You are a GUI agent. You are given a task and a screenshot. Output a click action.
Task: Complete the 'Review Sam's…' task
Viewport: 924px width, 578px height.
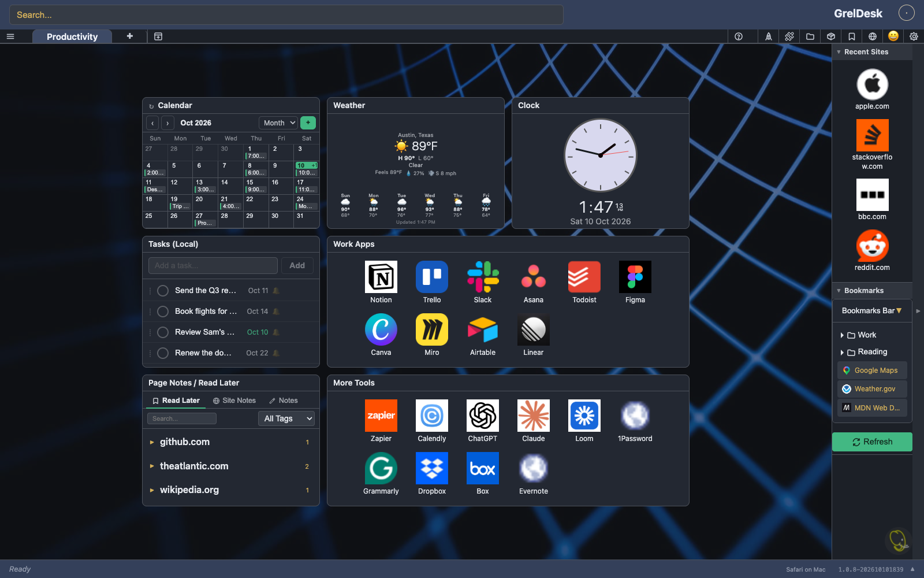[163, 332]
